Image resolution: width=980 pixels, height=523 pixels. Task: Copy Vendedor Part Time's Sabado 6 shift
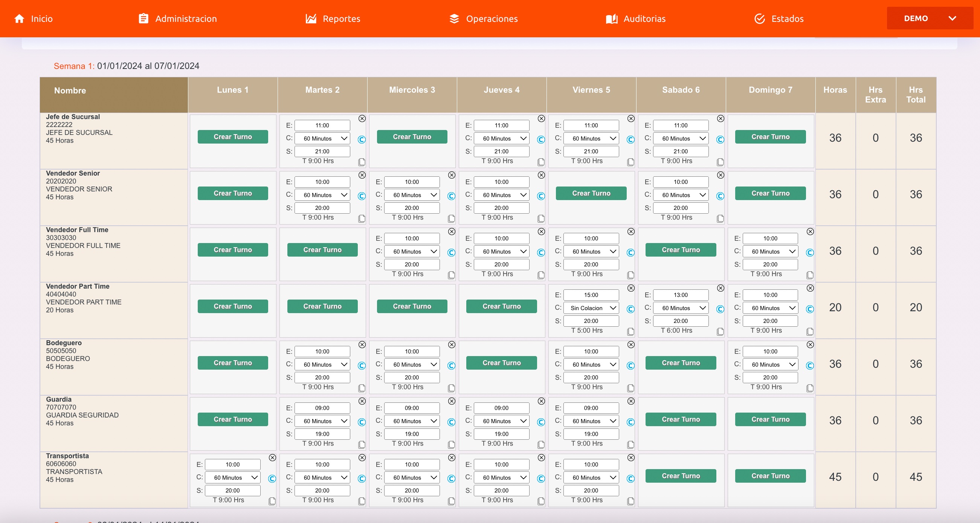pos(720,332)
